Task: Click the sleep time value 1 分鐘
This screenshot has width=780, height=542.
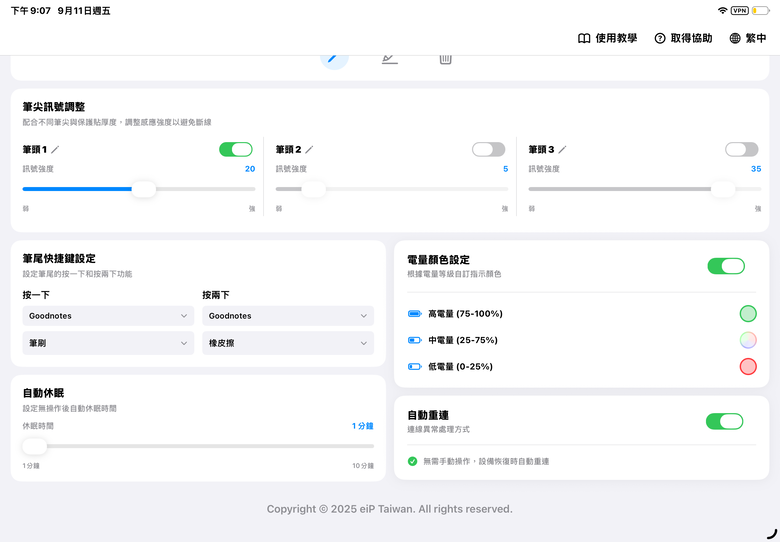Action: tap(363, 426)
